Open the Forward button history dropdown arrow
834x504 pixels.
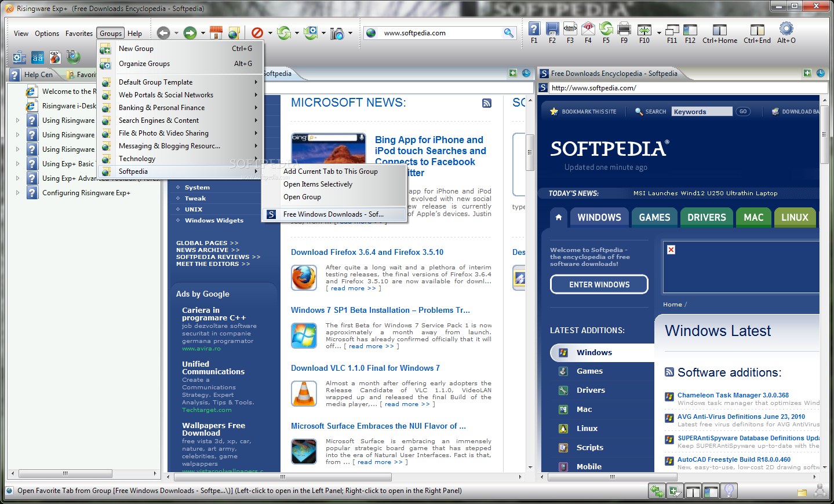(203, 33)
